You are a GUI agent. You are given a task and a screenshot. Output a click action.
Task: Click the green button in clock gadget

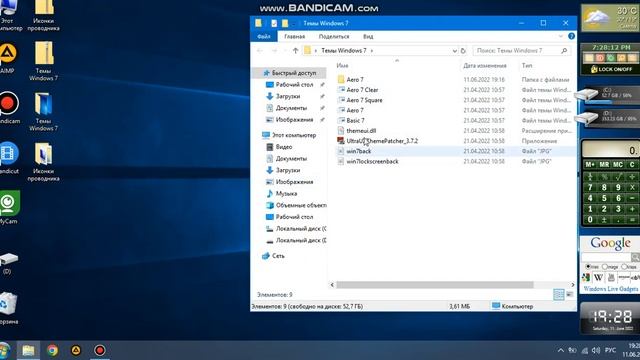coord(611,58)
